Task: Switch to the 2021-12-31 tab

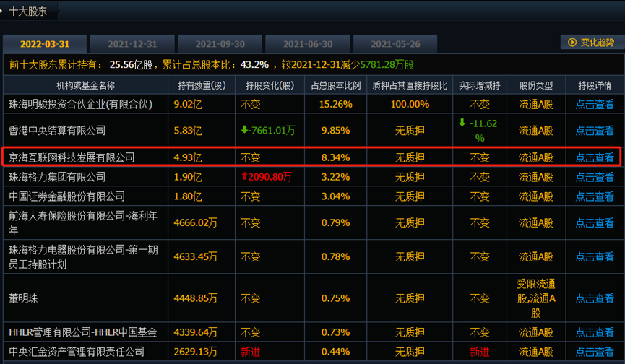Action: 132,44
